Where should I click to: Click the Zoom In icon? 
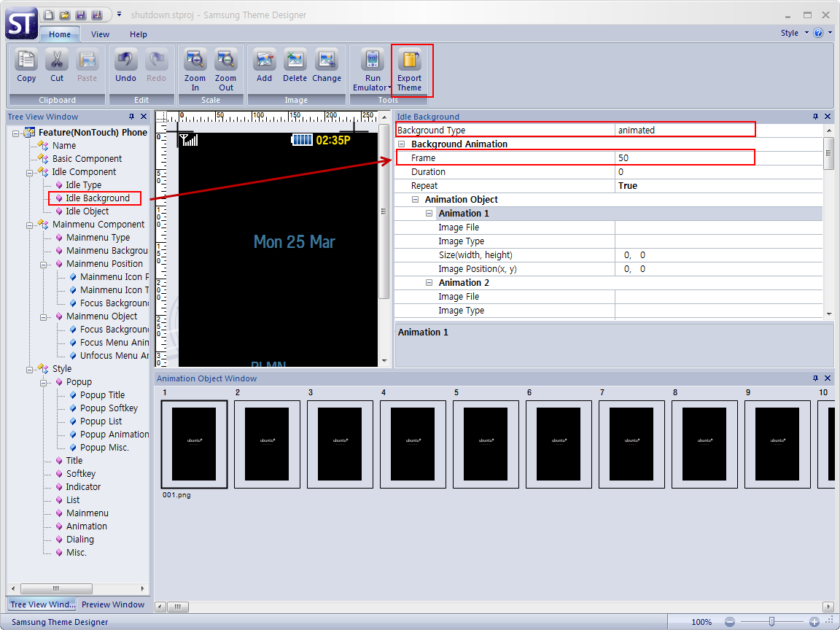click(195, 61)
